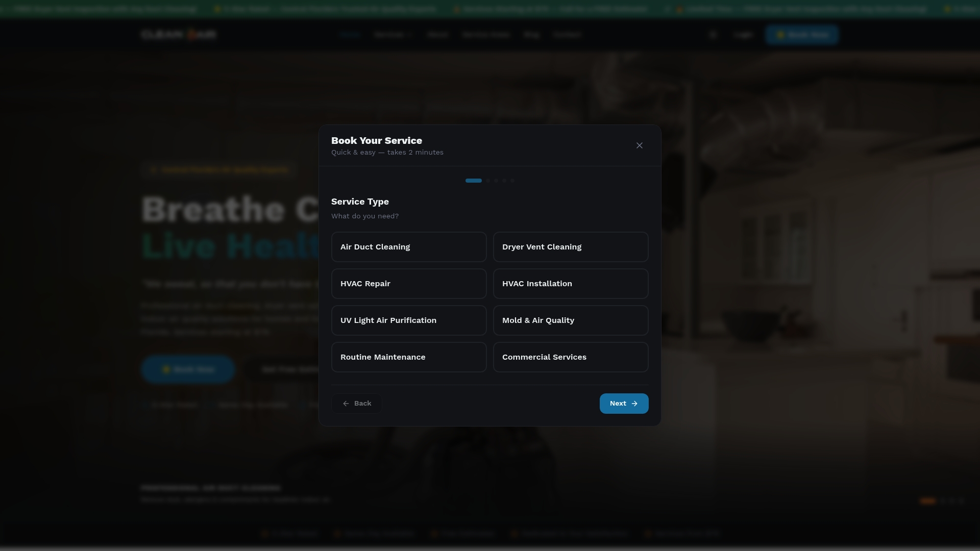
Task: Click the blurred Book Now header button
Action: pyautogui.click(x=801, y=35)
